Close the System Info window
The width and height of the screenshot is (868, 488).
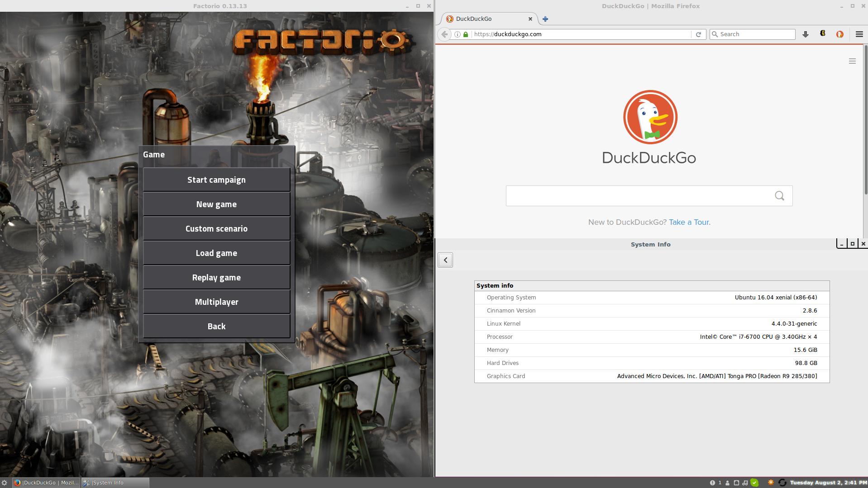[863, 244]
